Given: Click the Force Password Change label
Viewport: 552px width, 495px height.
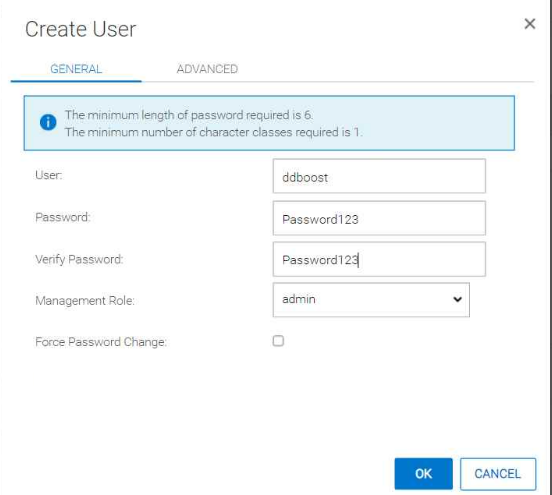Looking at the screenshot, I should tap(101, 342).
